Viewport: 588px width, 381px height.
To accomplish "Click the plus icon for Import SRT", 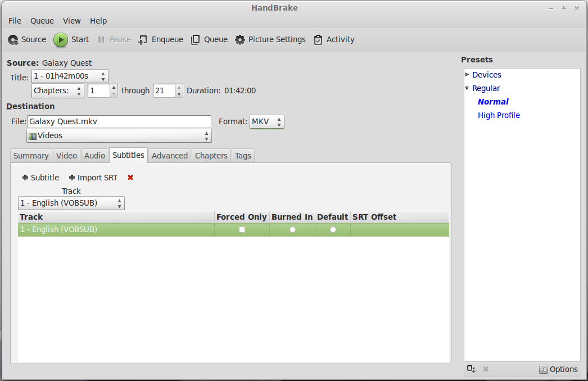I will (x=72, y=178).
